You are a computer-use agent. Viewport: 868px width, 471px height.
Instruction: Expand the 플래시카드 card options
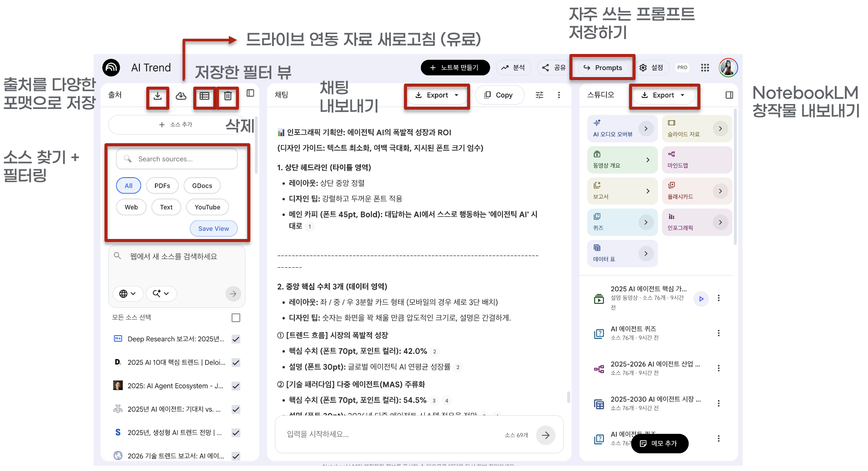coord(720,191)
